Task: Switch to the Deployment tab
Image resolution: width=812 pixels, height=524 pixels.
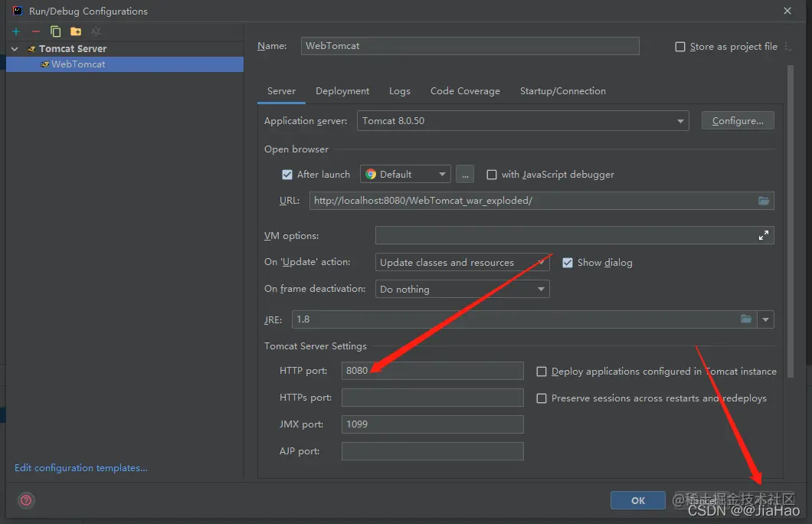Action: pyautogui.click(x=342, y=91)
